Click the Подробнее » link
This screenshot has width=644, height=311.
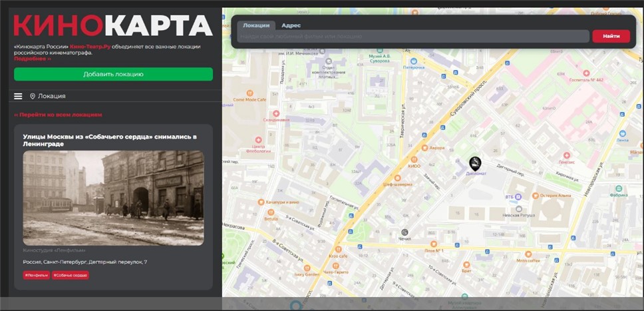coord(33,59)
